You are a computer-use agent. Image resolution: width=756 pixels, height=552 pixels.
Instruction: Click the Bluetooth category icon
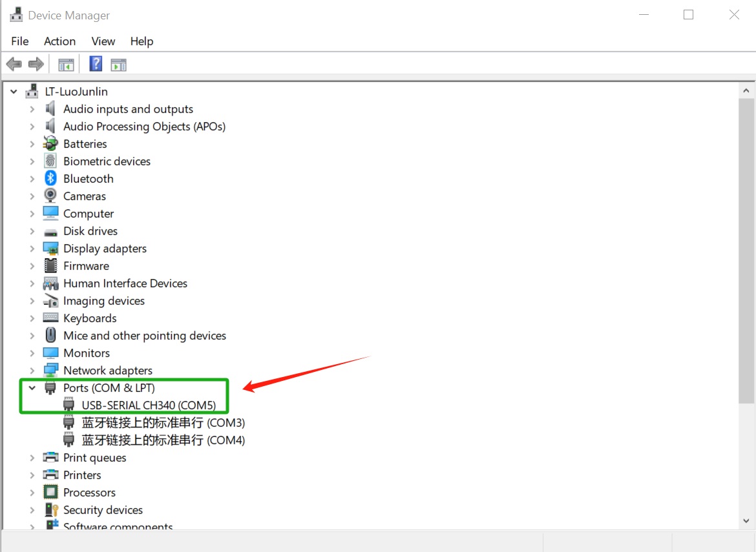(50, 178)
